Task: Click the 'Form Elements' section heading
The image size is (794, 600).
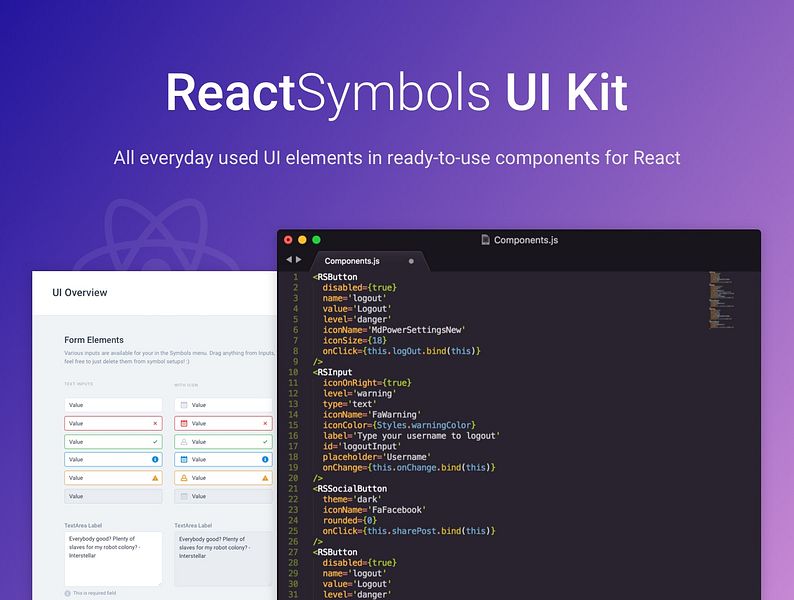Action: pyautogui.click(x=94, y=340)
